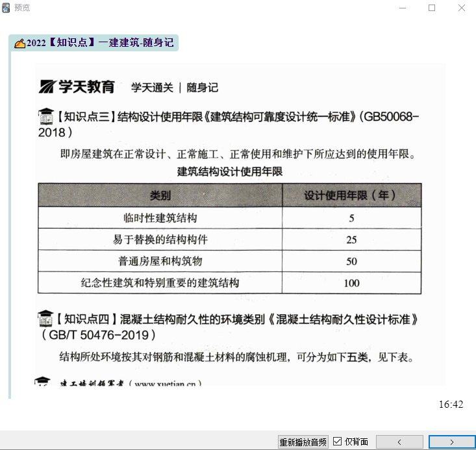Click the 重新播放音频 button
The image size is (476, 450).
coord(303,442)
